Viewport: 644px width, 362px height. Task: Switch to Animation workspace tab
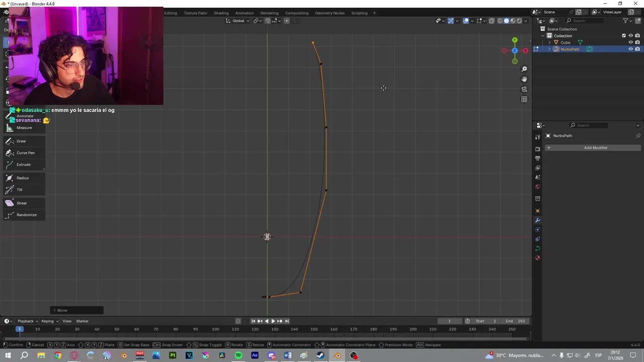[245, 13]
